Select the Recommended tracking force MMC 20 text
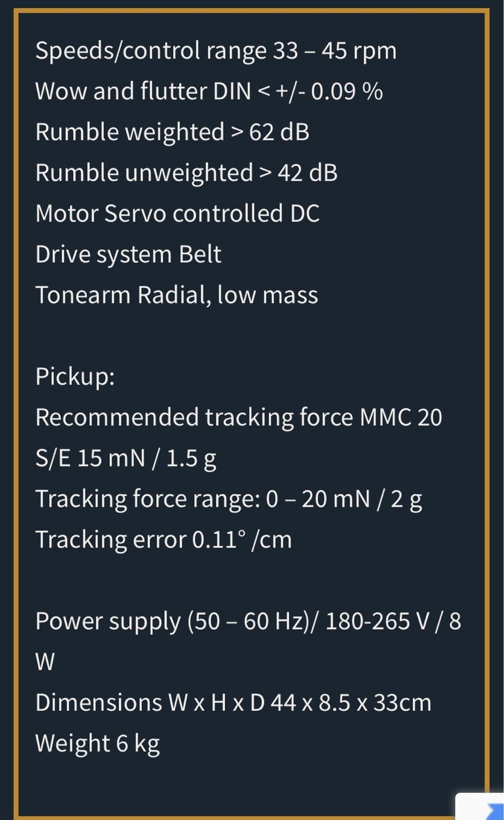 (239, 418)
